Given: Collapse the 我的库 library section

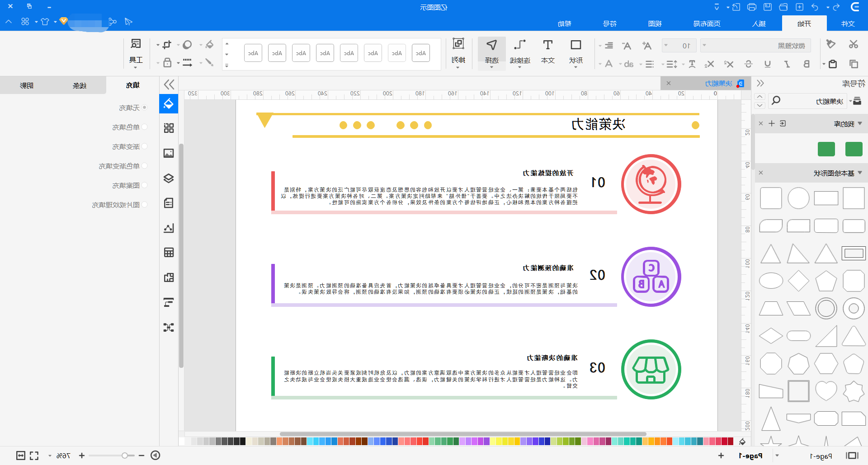Looking at the screenshot, I should 859,123.
